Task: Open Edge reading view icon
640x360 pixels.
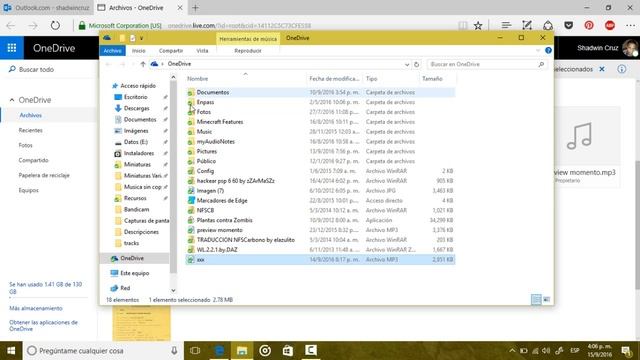Action: (462, 25)
